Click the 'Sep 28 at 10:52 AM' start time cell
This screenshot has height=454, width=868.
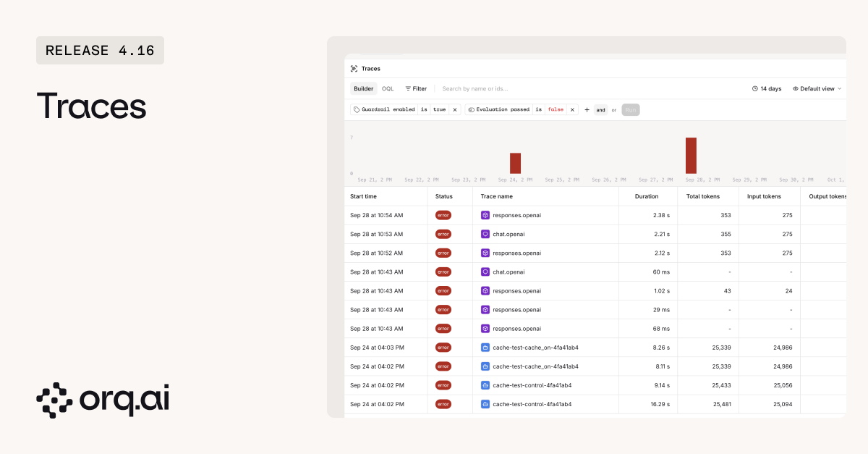point(376,253)
